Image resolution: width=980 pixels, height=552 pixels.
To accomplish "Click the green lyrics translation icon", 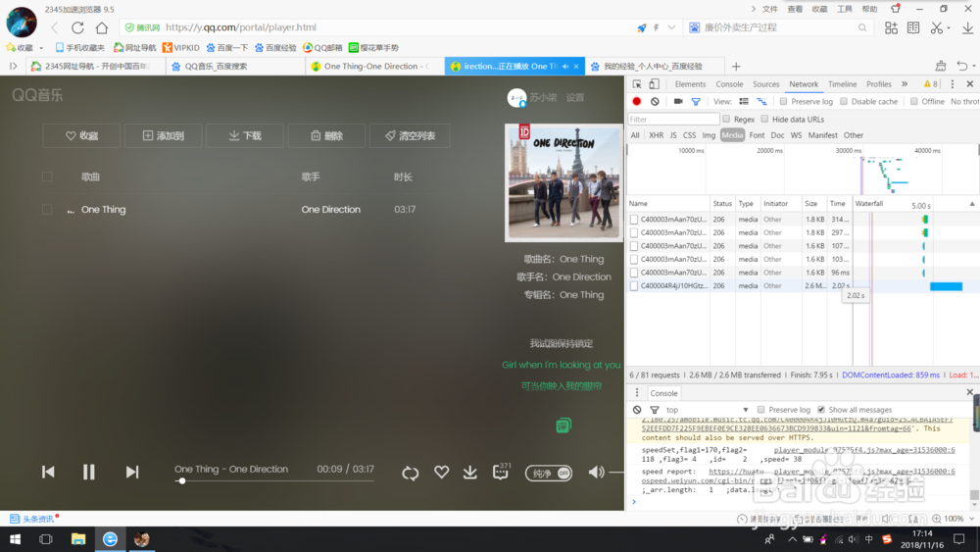I will point(563,426).
